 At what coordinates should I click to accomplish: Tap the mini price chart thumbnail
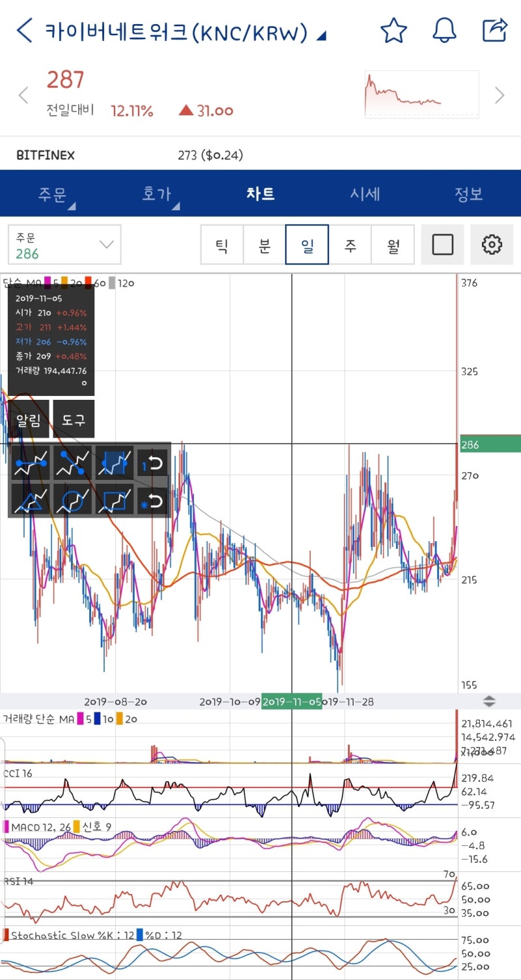click(422, 94)
